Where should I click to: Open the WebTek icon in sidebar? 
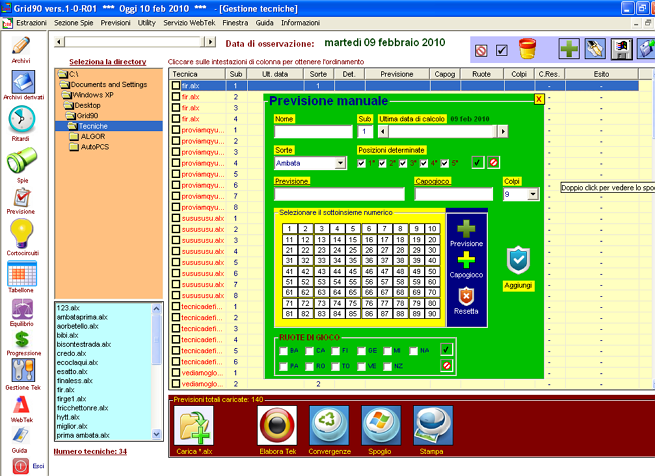click(21, 405)
